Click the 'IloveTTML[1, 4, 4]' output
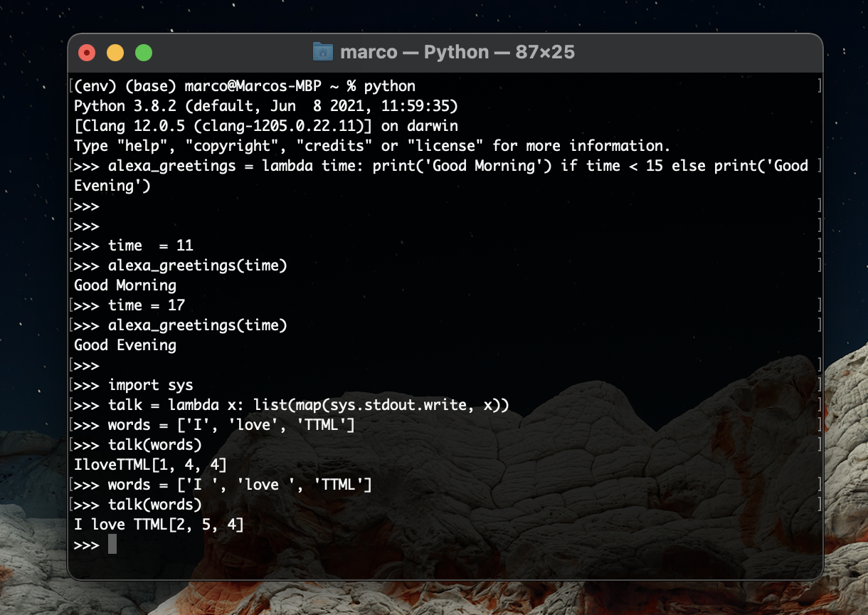 [150, 465]
